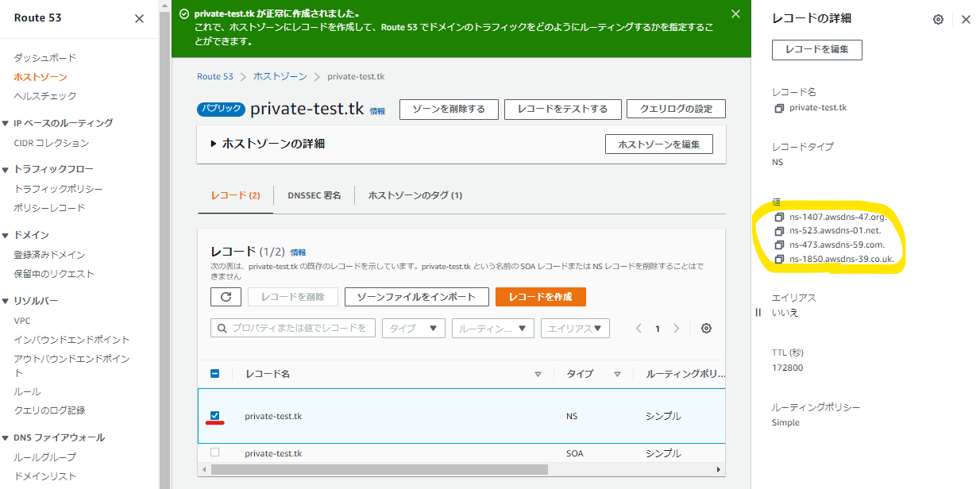Copy ns-1407.awsdns-47.org. value
980x489 pixels.
pos(779,217)
